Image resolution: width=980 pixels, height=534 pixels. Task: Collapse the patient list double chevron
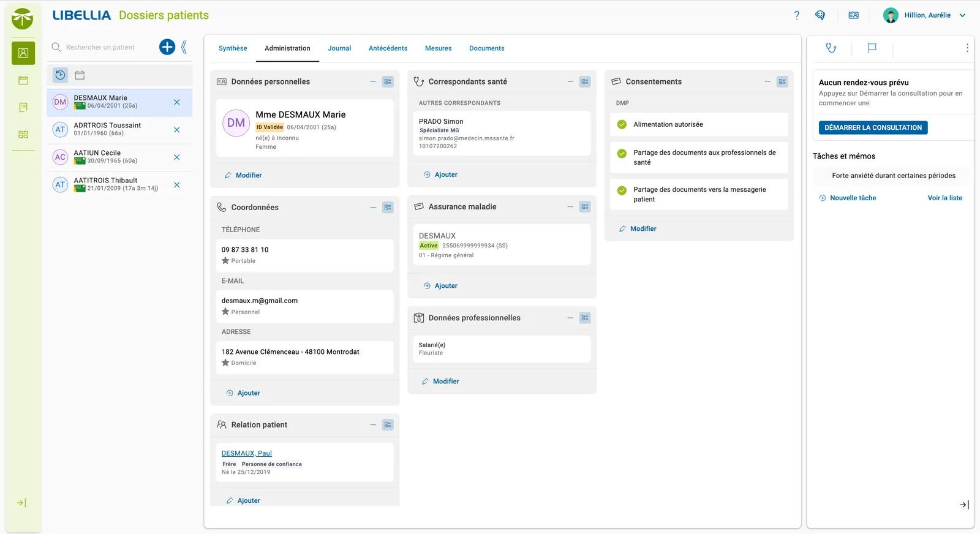(x=184, y=47)
